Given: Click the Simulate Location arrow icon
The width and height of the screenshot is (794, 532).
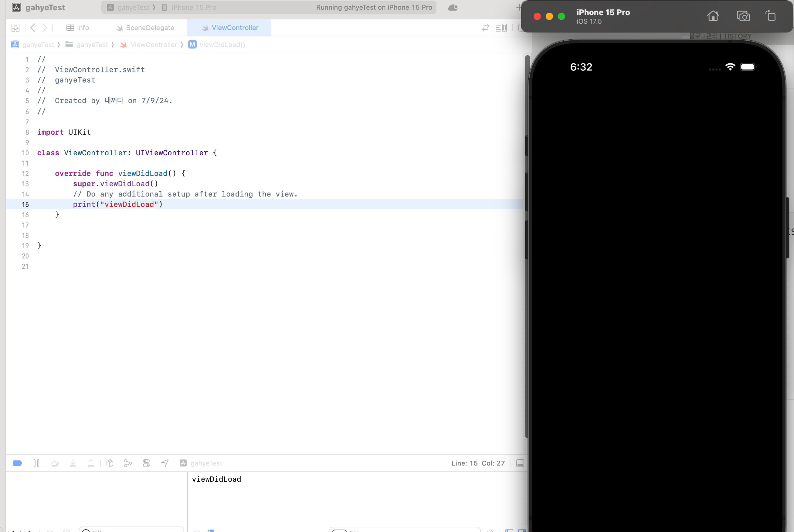Looking at the screenshot, I should [165, 463].
